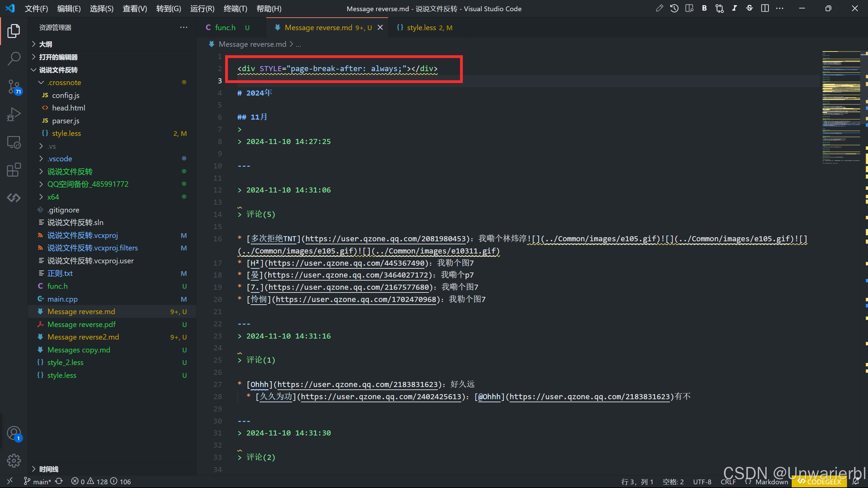Open the Manage gear icon

pos(14,461)
